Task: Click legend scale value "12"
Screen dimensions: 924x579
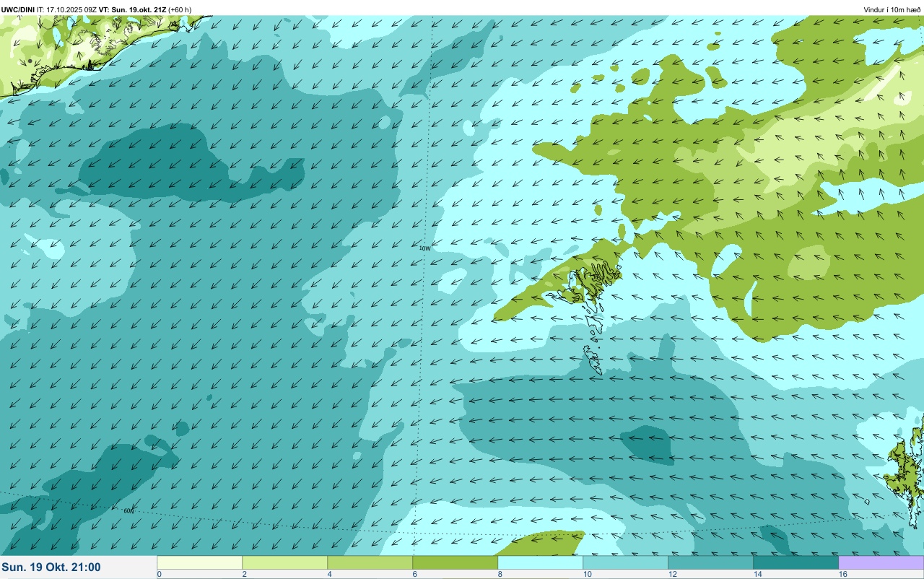Action: 672,574
